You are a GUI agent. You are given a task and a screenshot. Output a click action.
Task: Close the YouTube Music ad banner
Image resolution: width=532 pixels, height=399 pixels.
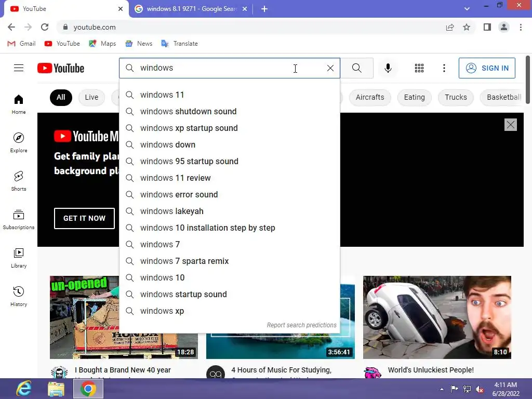[510, 125]
